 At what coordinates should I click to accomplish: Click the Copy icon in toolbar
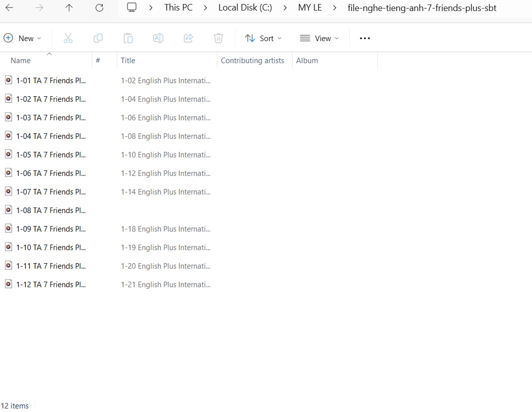(98, 38)
